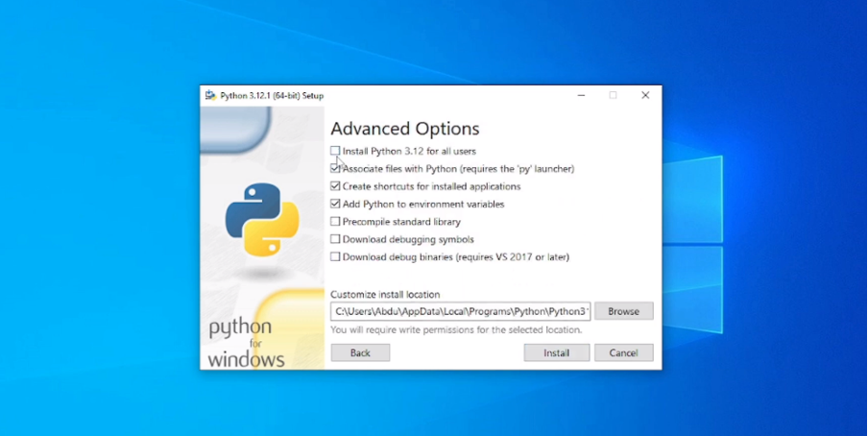Click the 'python for windows' branding text
Image resolution: width=868 pixels, height=436 pixels.
(247, 344)
